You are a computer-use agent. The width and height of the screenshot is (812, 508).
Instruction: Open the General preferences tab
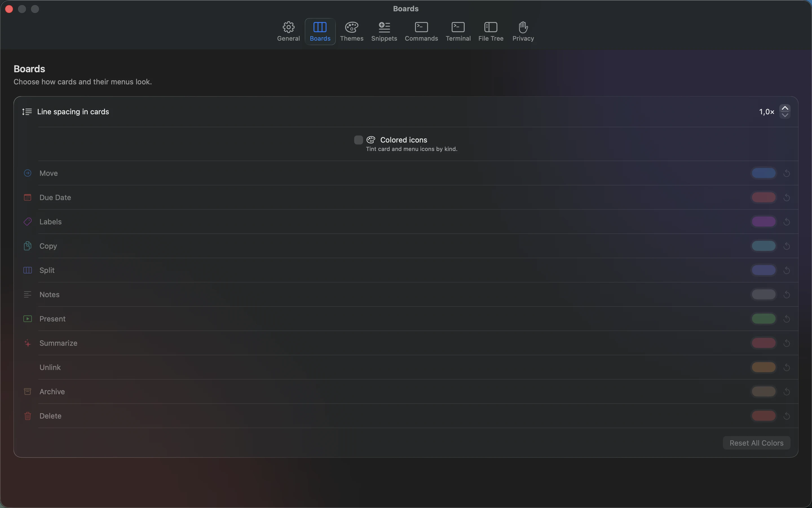point(288,32)
